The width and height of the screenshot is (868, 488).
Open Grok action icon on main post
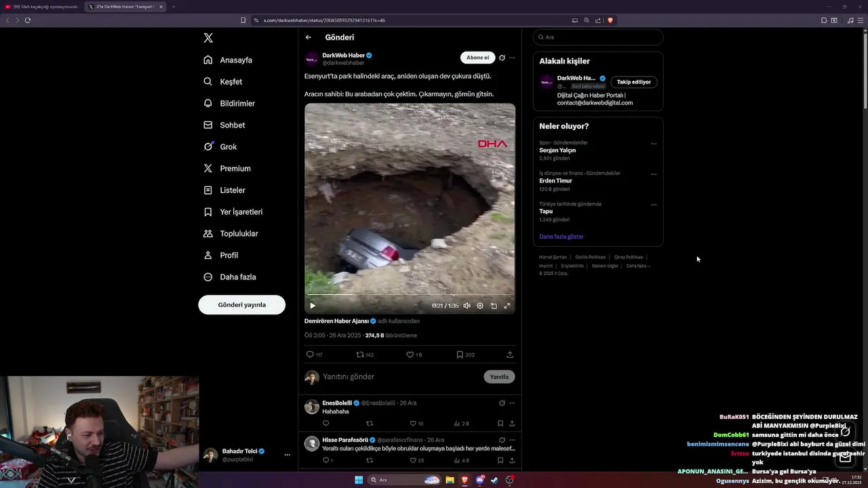(x=502, y=58)
